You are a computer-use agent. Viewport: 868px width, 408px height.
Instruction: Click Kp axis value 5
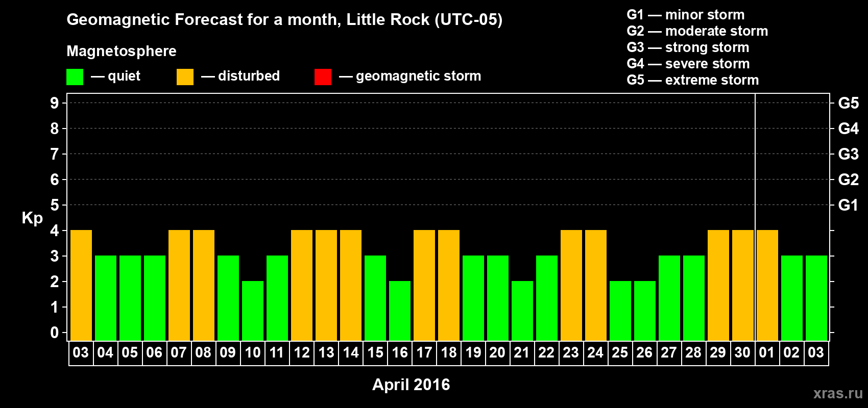(55, 205)
